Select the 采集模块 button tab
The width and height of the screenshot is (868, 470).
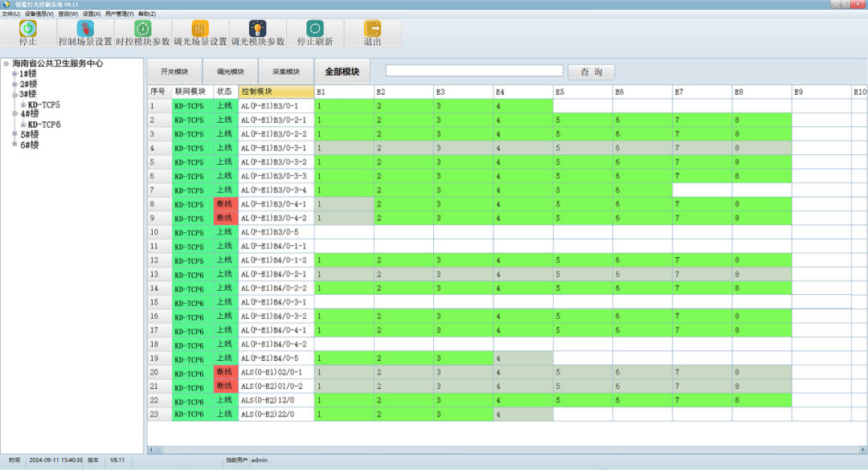click(285, 72)
